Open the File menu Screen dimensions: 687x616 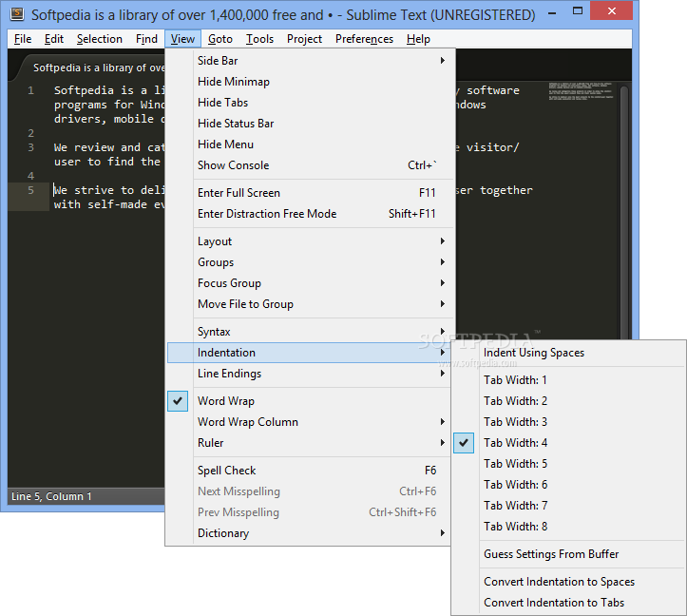(x=23, y=39)
